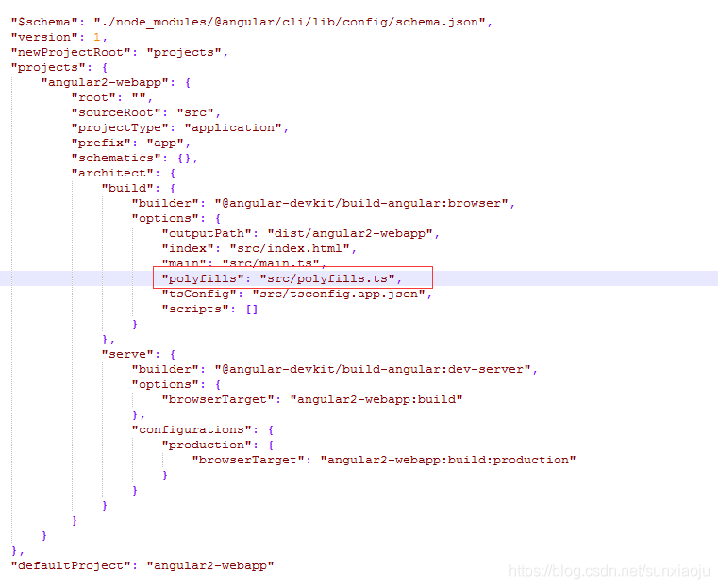Viewport: 718px width, 588px height.
Task: Click the "sourceRoot" key
Action: pos(116,112)
